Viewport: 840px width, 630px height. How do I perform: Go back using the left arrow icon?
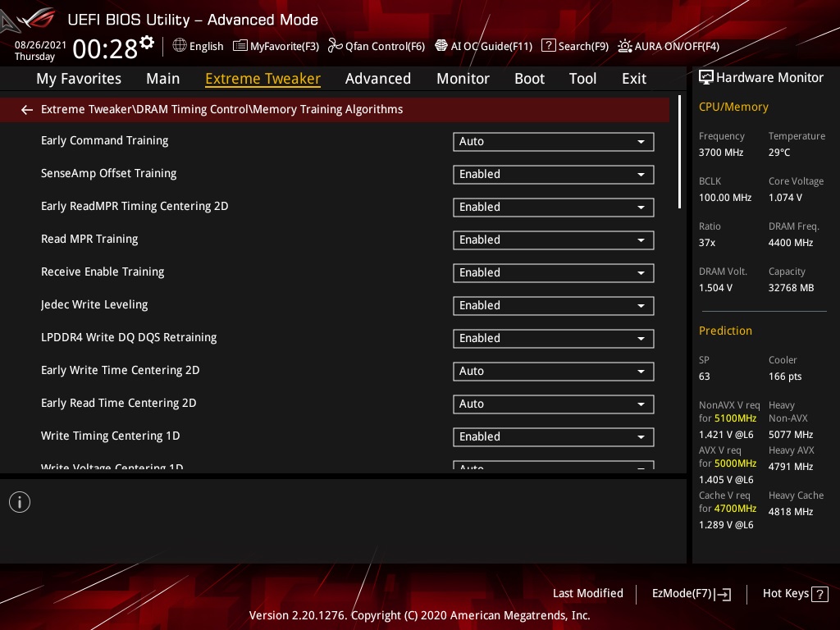(x=27, y=110)
